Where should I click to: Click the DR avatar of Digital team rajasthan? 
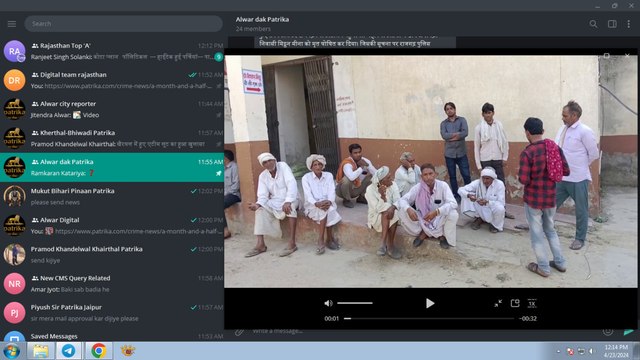(14, 80)
